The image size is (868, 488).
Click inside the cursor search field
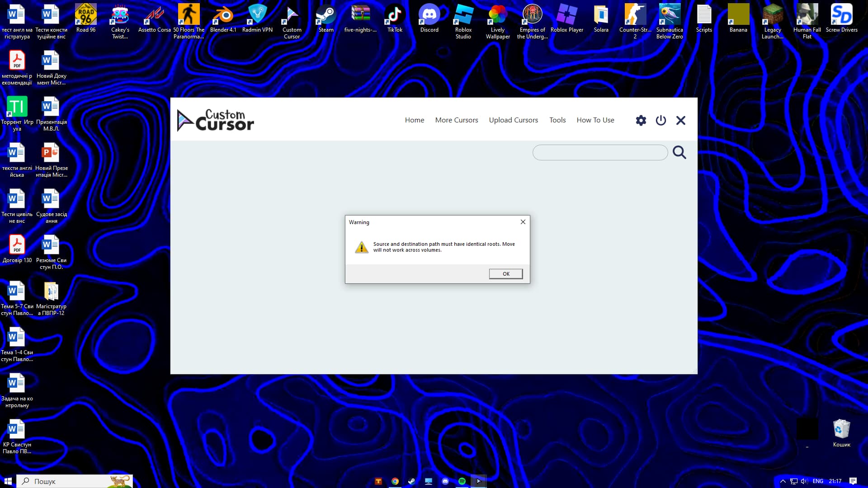pyautogui.click(x=600, y=152)
